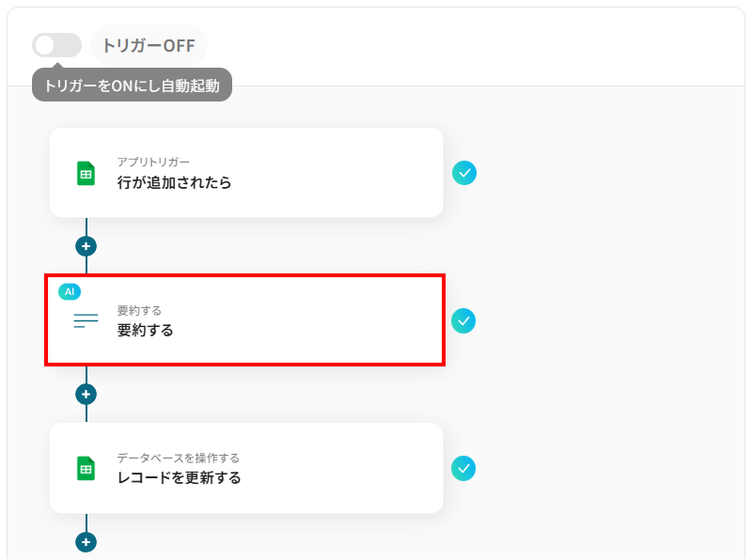Screen dimensions: 753x560
Task: Toggle the trigger ON switch
Action: (x=56, y=45)
